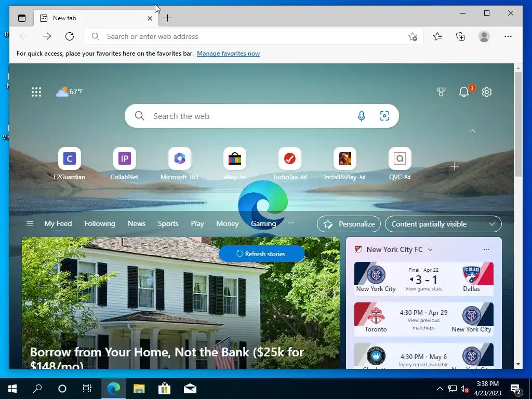The image size is (532, 399).
Task: View game stats for New York City vs Dallas
Action: (x=423, y=289)
